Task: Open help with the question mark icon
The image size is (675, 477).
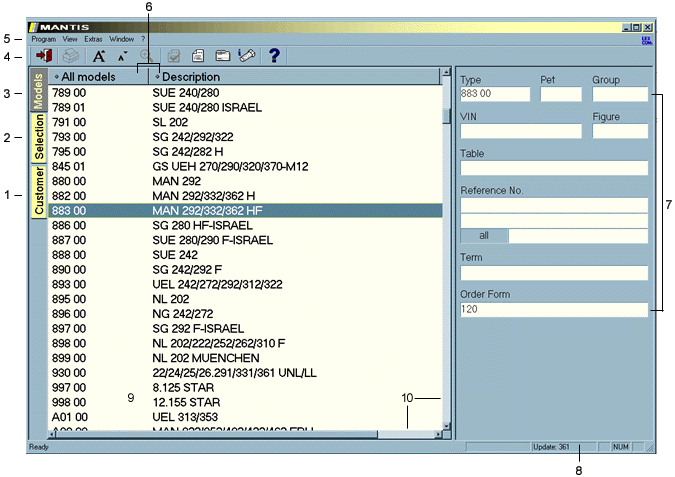Action: tap(274, 57)
